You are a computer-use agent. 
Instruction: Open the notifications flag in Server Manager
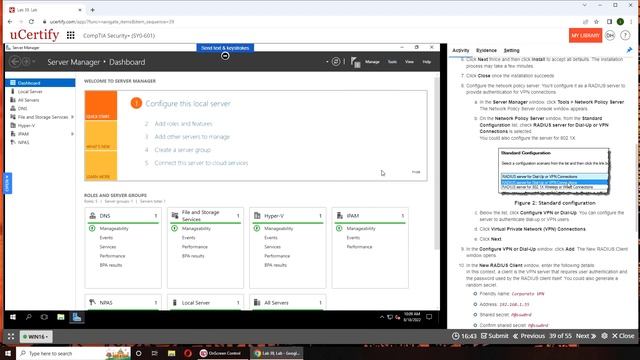coord(355,62)
